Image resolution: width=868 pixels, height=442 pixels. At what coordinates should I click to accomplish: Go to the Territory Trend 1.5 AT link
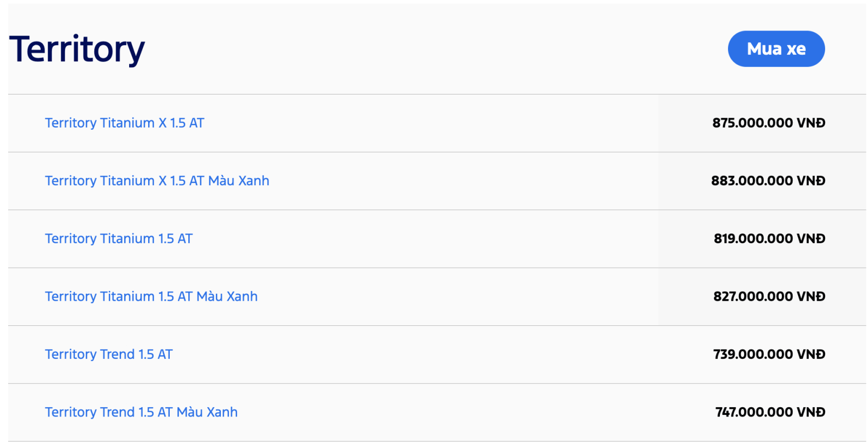point(108,355)
